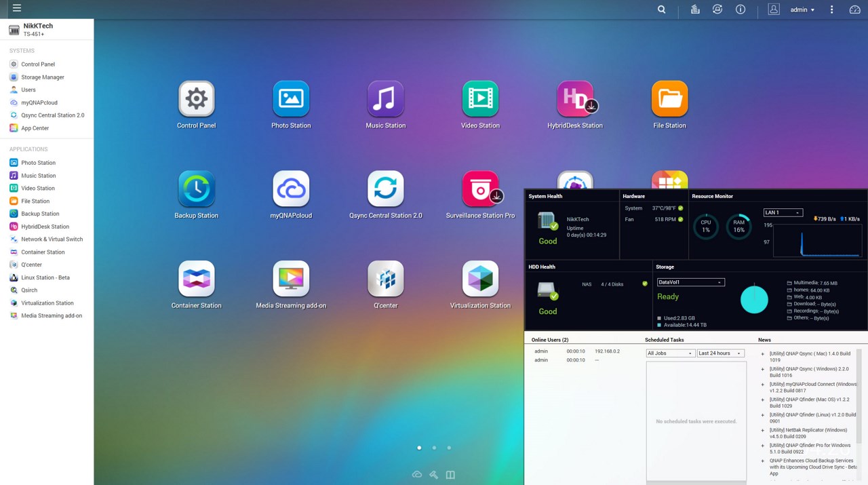Open the All Jobs filter dropdown
Screen dimensions: 868x485
(x=671, y=353)
